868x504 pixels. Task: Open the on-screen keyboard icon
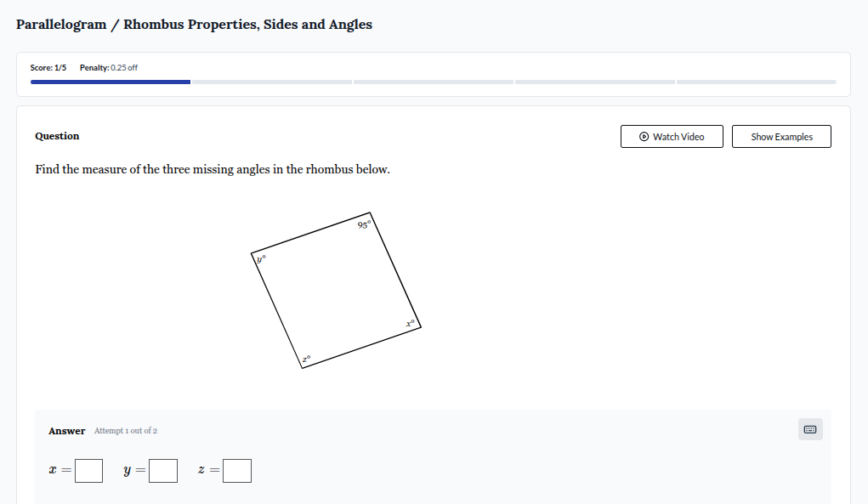pos(809,429)
